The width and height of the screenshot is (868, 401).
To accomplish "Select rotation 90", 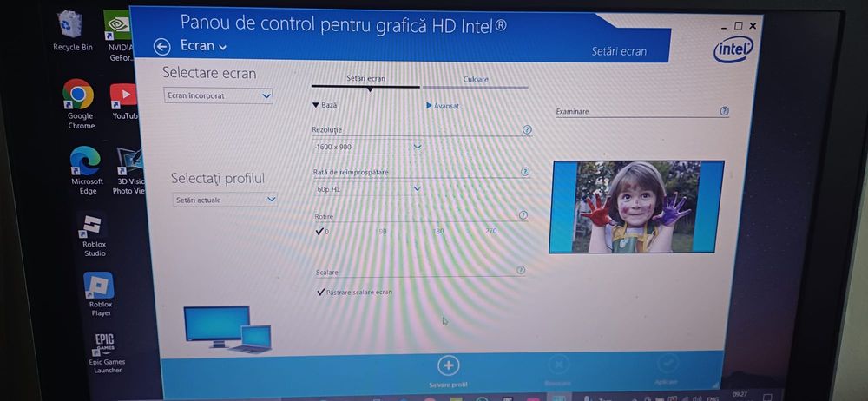I will 383,232.
